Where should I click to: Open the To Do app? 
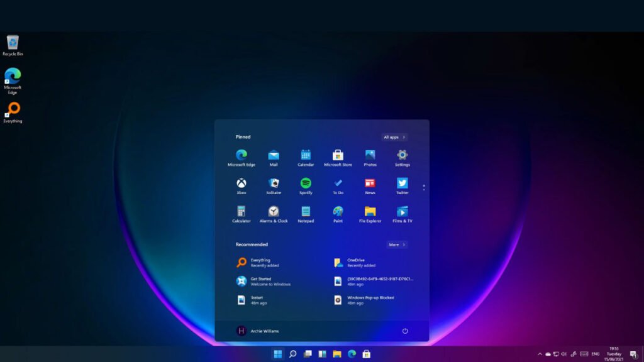(x=338, y=185)
